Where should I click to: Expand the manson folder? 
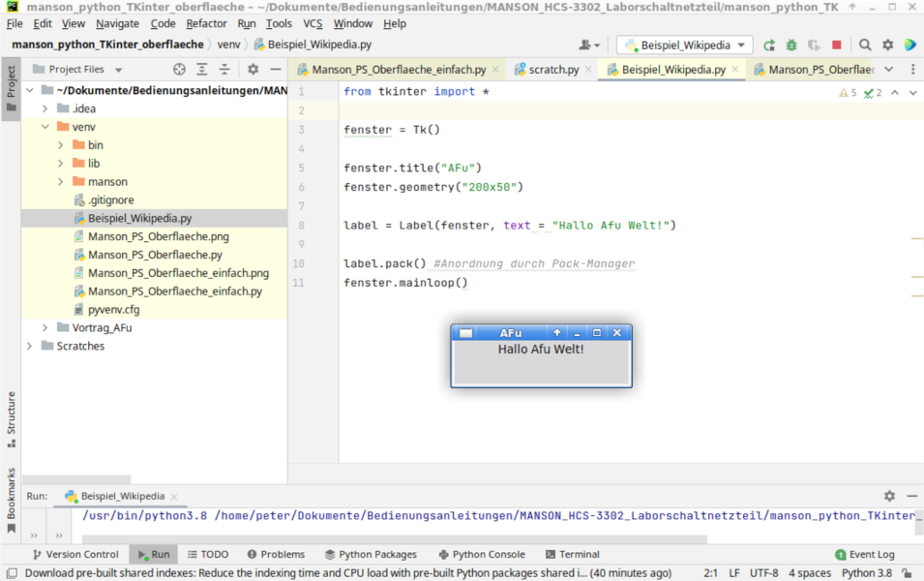tap(61, 182)
